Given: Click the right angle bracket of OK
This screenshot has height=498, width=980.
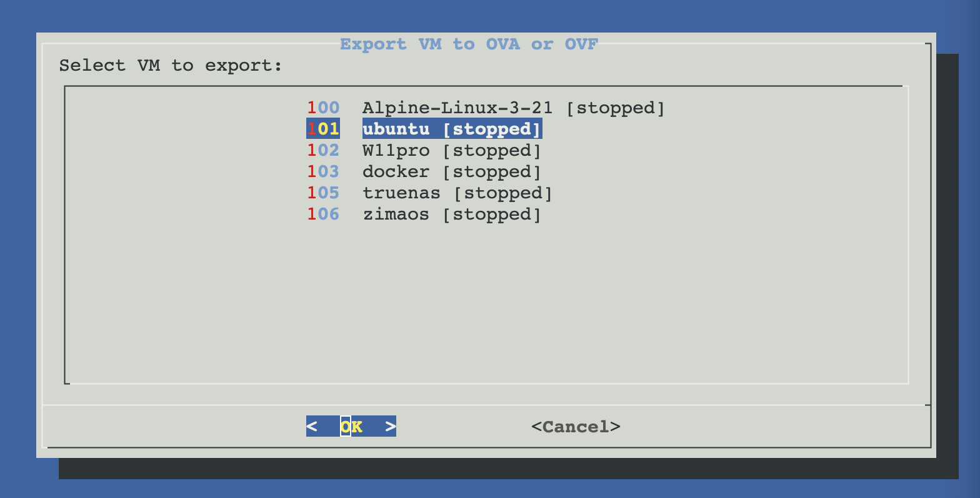Looking at the screenshot, I should [391, 427].
